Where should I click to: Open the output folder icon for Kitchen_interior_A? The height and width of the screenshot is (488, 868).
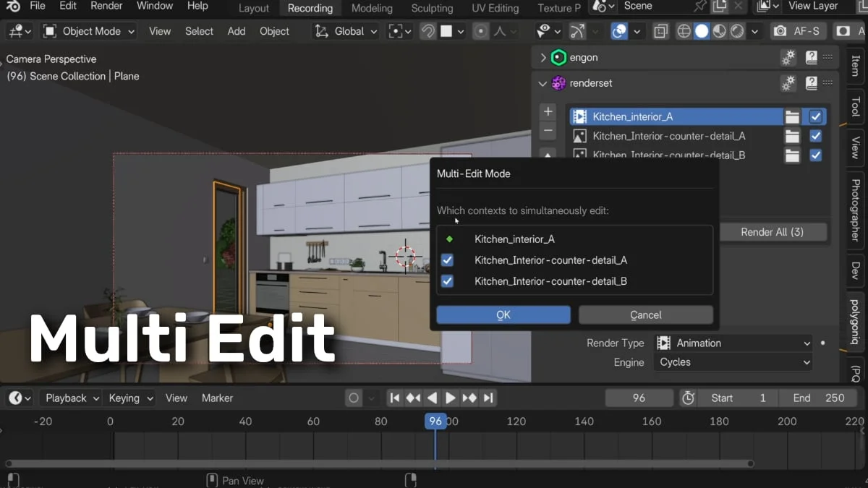coord(792,116)
